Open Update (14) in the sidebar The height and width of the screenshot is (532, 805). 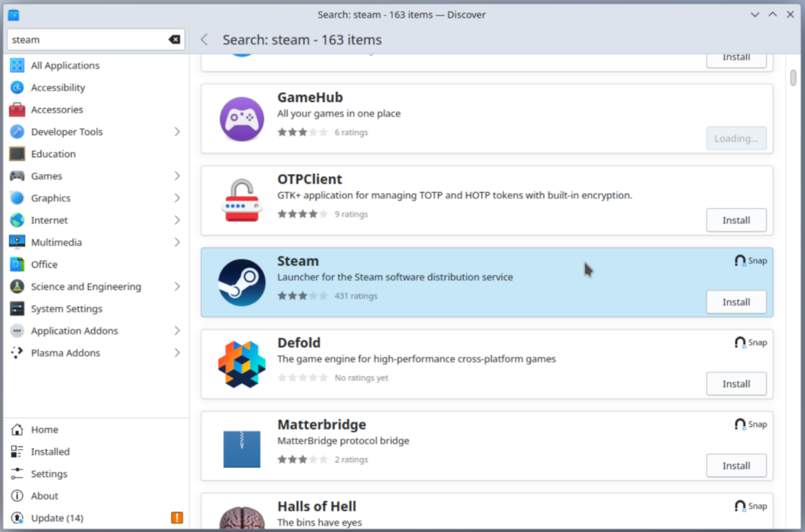click(x=57, y=518)
